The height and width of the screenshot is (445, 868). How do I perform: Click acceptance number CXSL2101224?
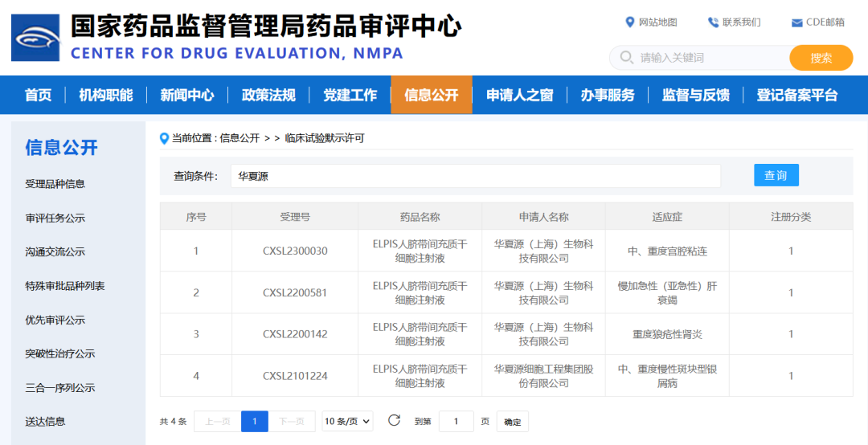point(295,376)
